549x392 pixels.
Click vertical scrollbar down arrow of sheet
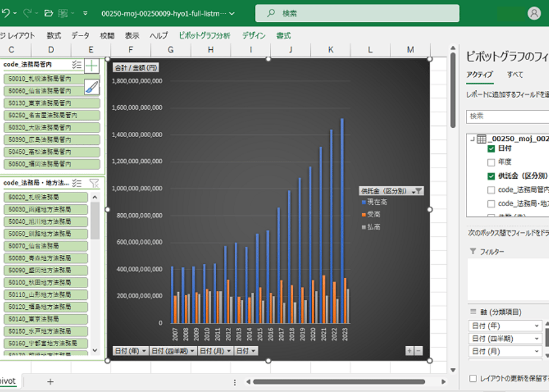click(x=453, y=370)
